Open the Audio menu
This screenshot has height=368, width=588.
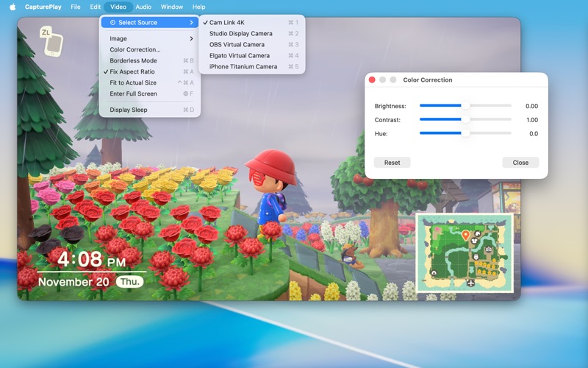click(x=143, y=7)
